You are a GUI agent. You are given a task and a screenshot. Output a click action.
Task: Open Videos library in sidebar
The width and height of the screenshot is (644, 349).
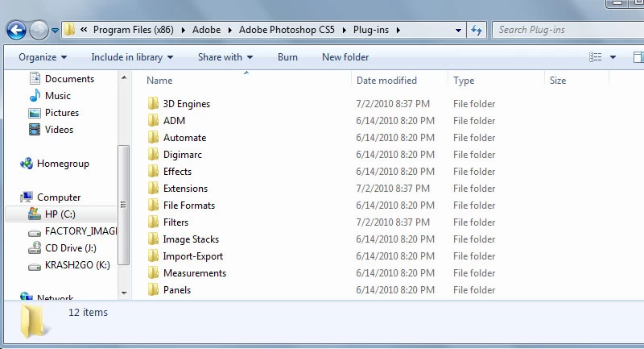click(51, 130)
